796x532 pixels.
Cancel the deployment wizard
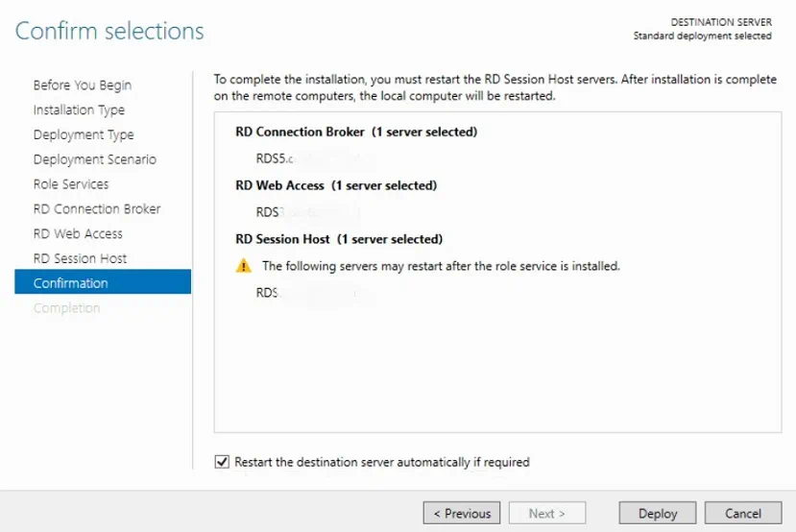(742, 513)
